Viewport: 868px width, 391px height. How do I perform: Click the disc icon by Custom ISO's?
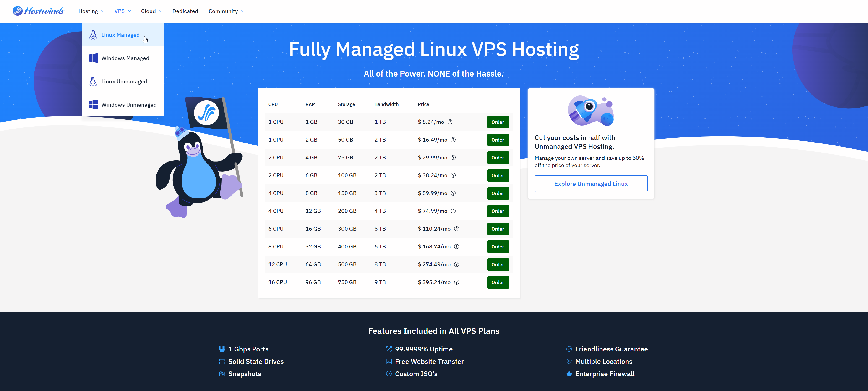(389, 374)
